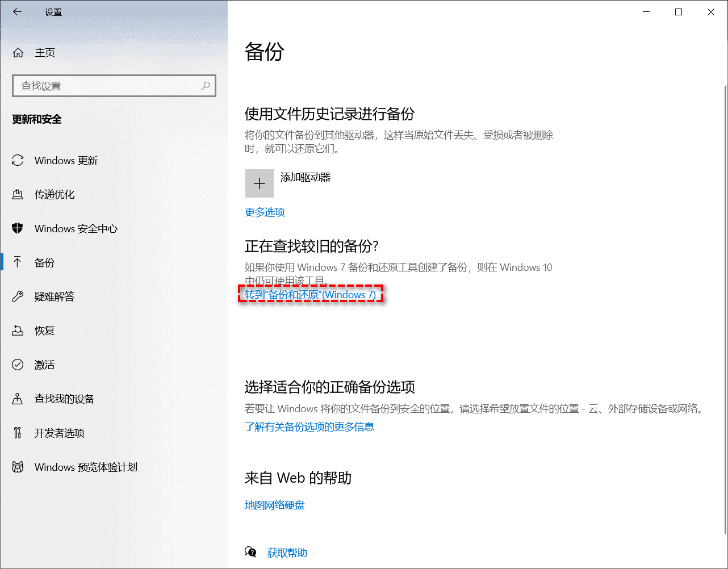The image size is (728, 569).
Task: Click the back arrow in title bar
Action: coord(17,12)
